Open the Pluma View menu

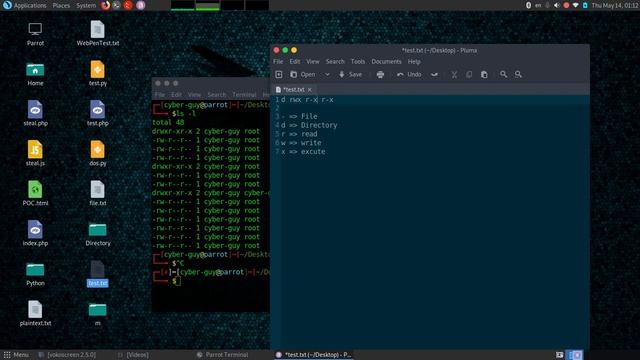(313, 62)
